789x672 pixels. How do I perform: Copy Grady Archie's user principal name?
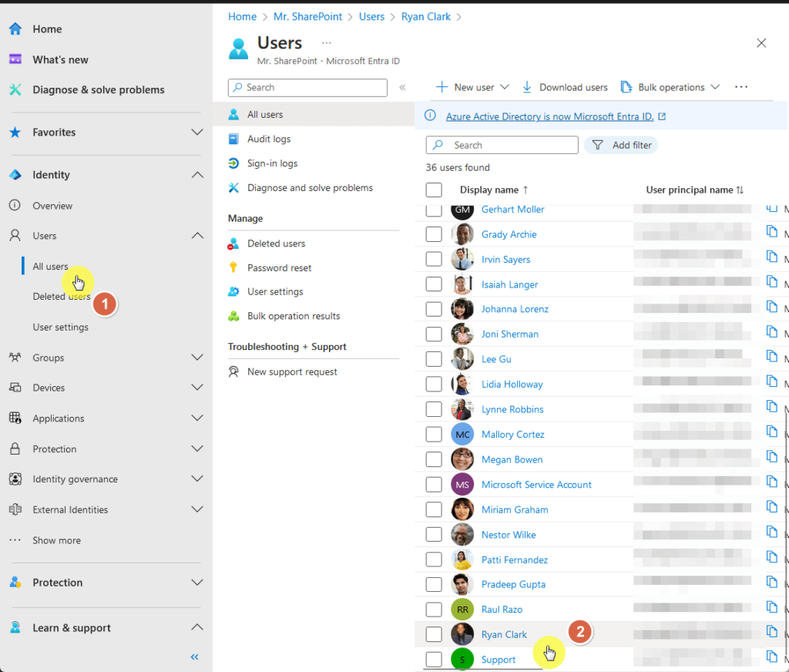pos(771,231)
